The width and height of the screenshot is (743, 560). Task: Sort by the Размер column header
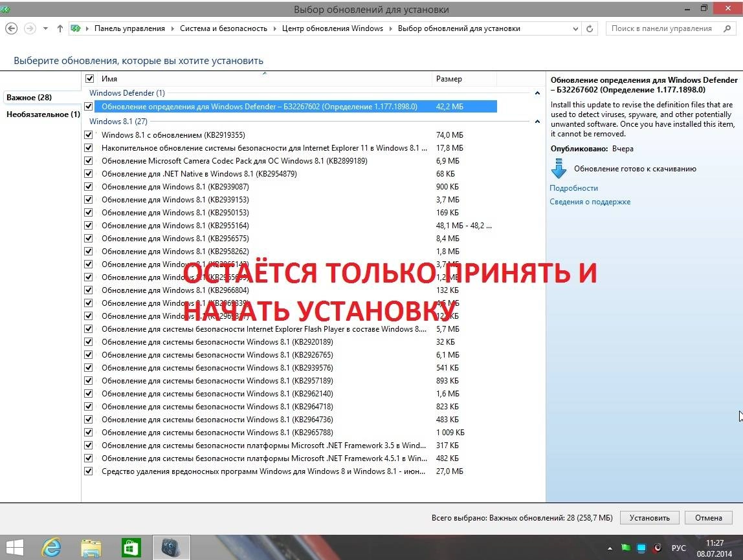[x=464, y=79]
